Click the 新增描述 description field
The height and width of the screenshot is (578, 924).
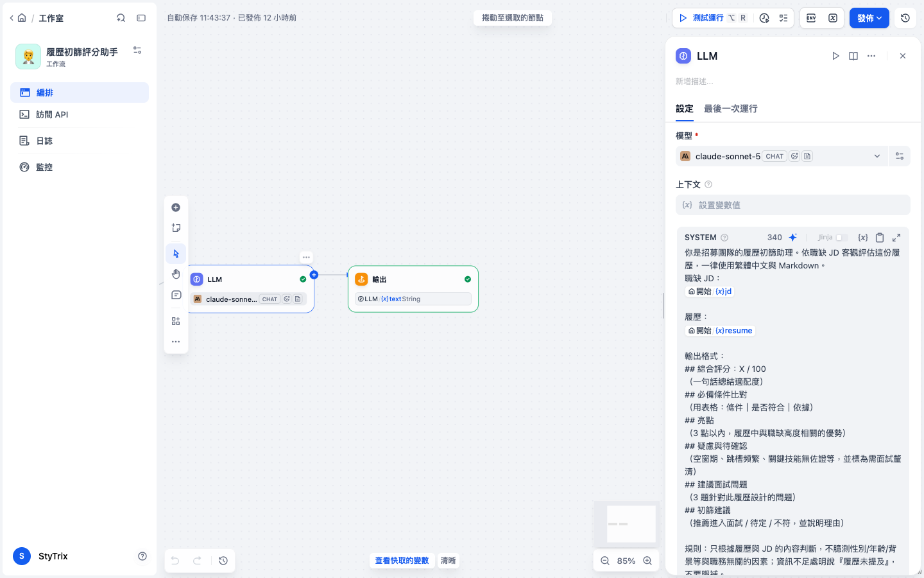point(792,82)
